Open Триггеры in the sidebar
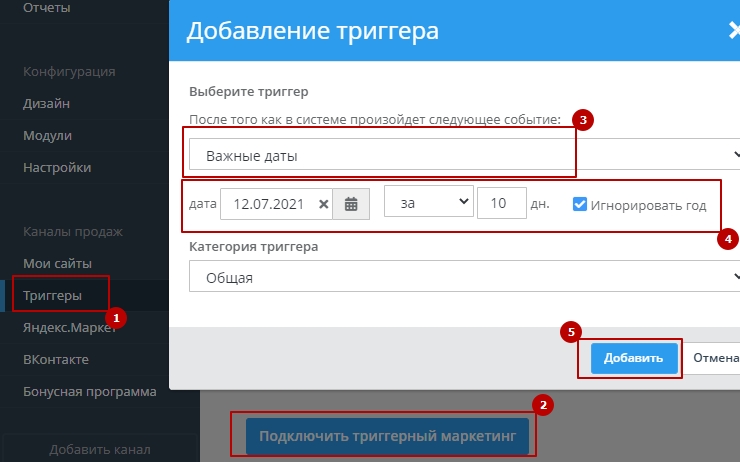The height and width of the screenshot is (462, 740). [x=52, y=296]
